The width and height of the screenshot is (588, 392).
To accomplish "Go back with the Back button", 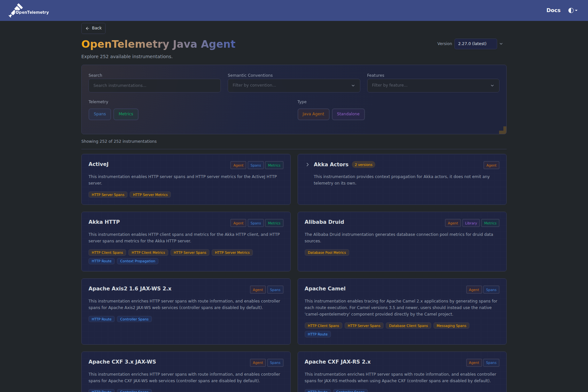I will pos(93,28).
